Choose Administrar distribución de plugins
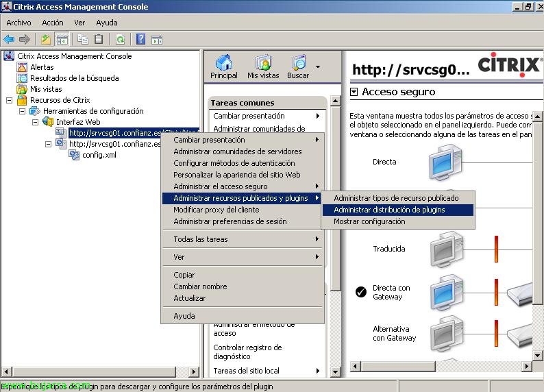The image size is (544, 392). coord(398,210)
